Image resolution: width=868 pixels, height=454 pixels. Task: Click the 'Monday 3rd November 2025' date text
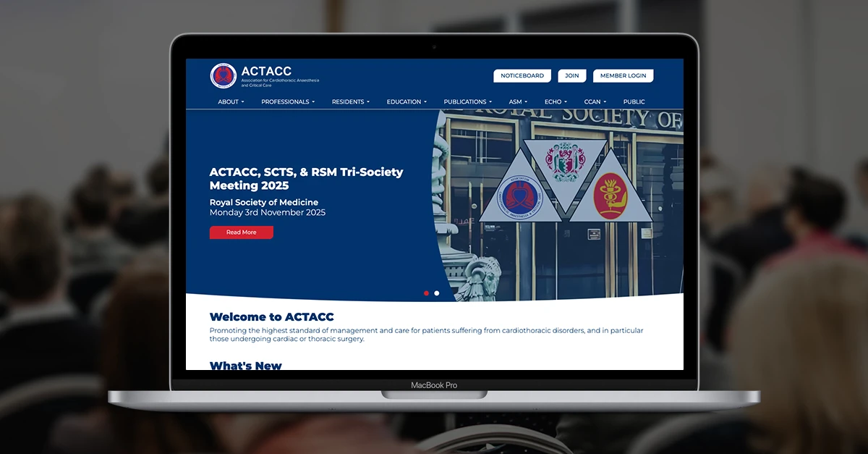click(x=268, y=213)
